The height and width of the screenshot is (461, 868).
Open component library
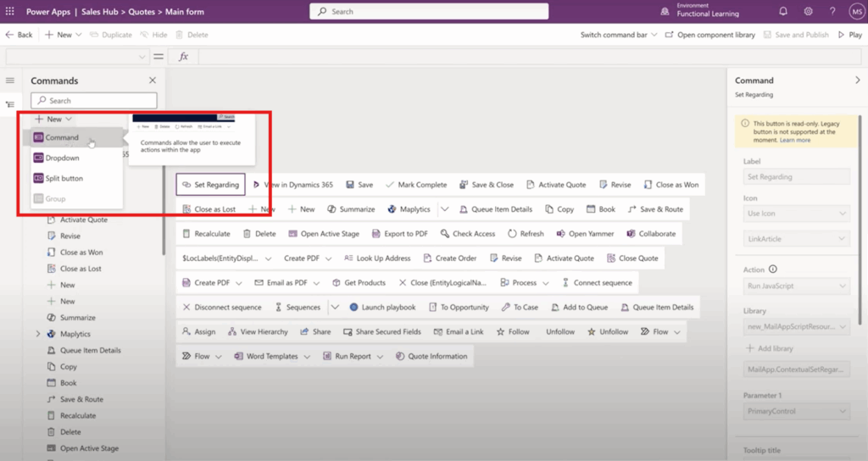[709, 34]
